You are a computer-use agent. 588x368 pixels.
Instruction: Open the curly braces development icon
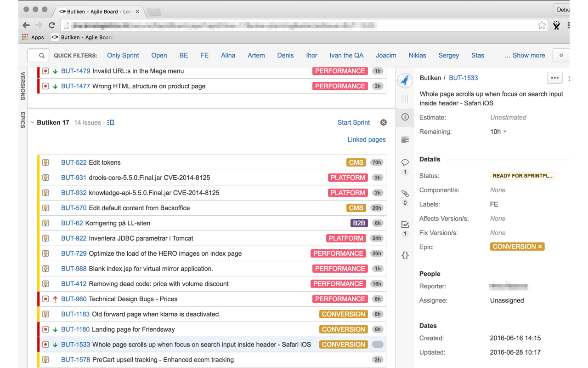tap(405, 255)
